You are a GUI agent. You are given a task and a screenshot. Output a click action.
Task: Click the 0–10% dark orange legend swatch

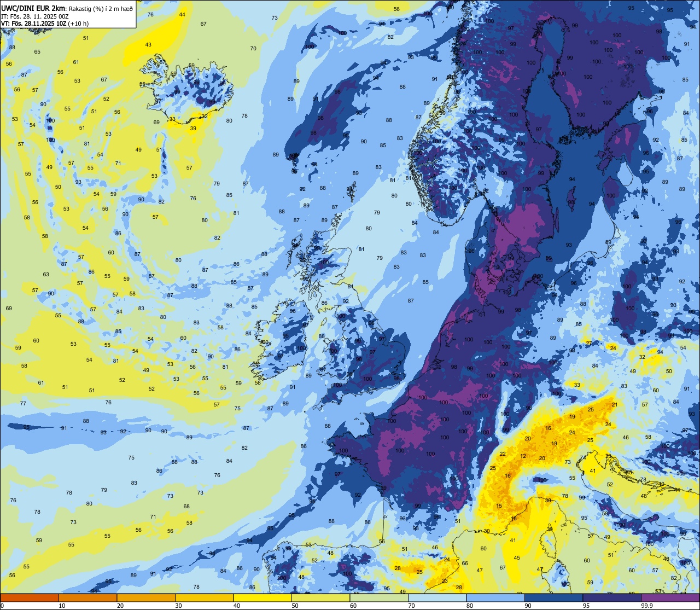click(x=30, y=597)
